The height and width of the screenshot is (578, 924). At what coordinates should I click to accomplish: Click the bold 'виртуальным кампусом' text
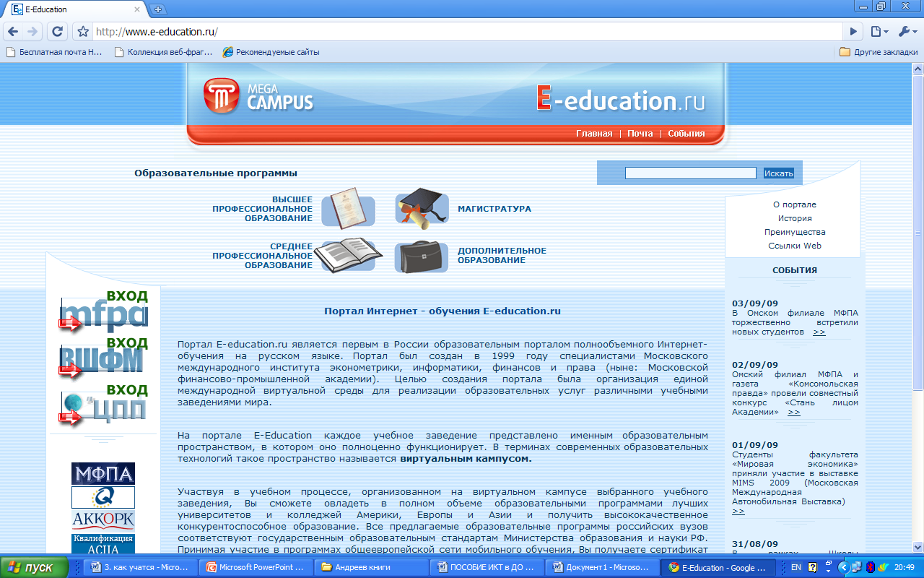click(x=466, y=459)
